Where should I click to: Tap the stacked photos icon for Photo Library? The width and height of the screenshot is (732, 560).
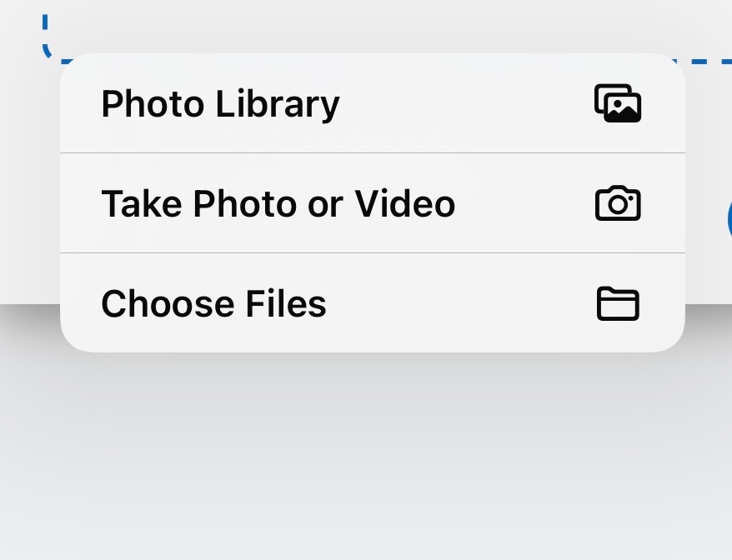pos(618,103)
